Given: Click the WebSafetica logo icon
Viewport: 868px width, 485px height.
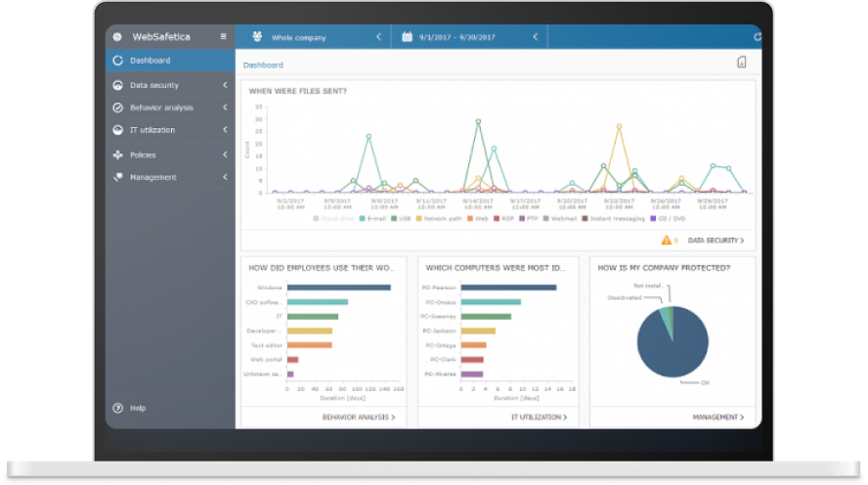Looking at the screenshot, I should click(x=117, y=37).
